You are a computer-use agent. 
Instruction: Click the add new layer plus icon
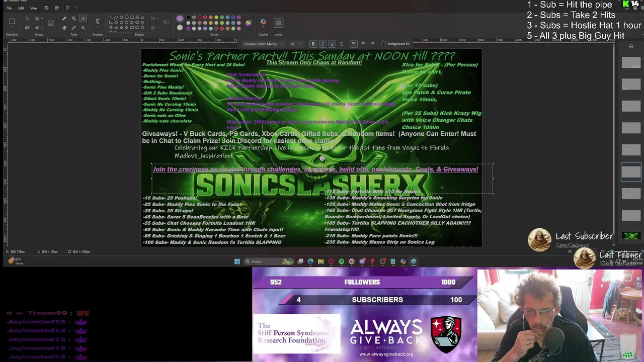[x=631, y=46]
